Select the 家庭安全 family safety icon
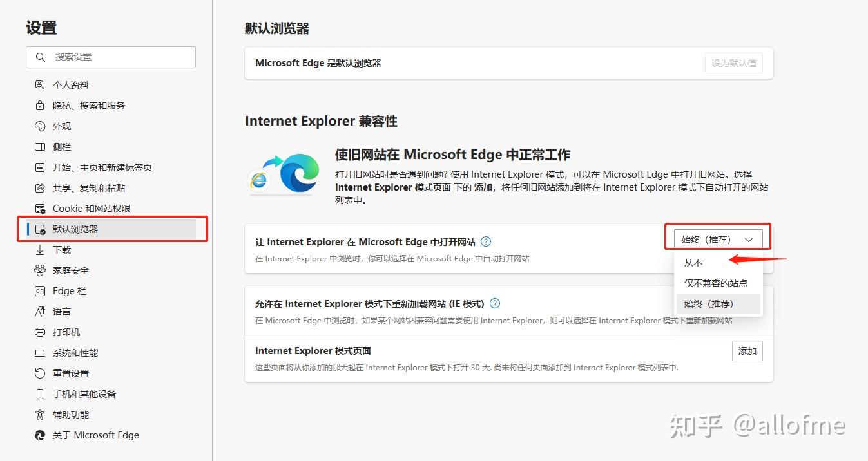 (39, 270)
